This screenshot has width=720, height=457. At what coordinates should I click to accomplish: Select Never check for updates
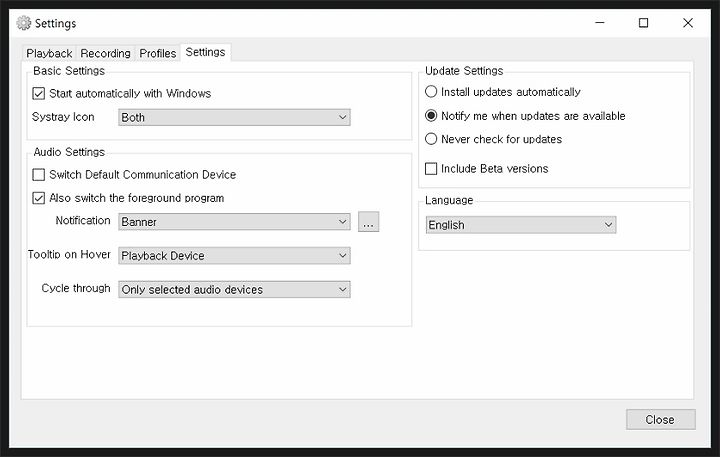[x=431, y=139]
